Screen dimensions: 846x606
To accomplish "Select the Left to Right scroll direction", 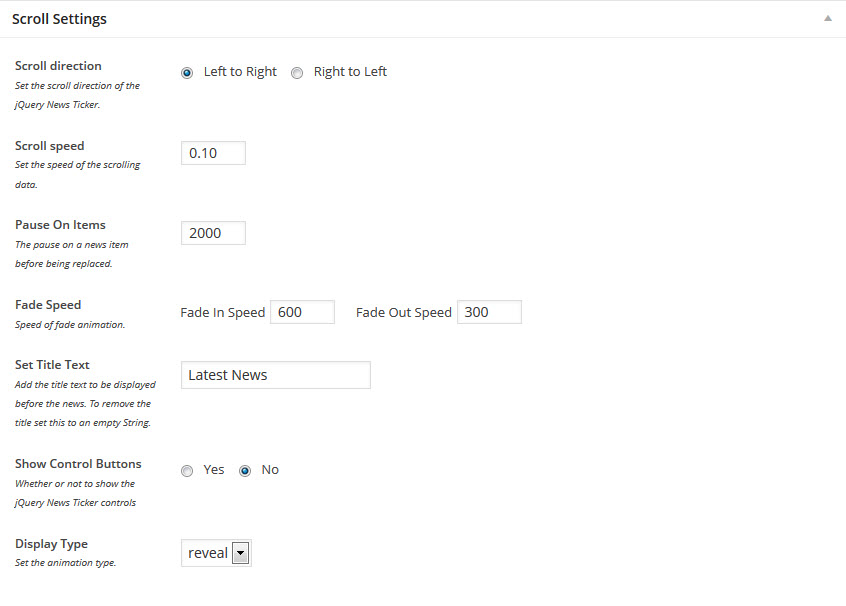I will pos(186,72).
